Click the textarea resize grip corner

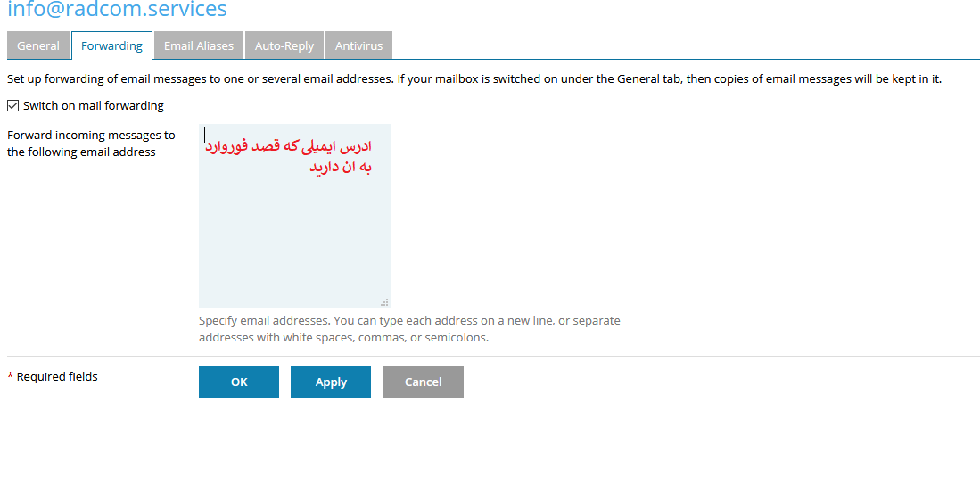point(385,303)
